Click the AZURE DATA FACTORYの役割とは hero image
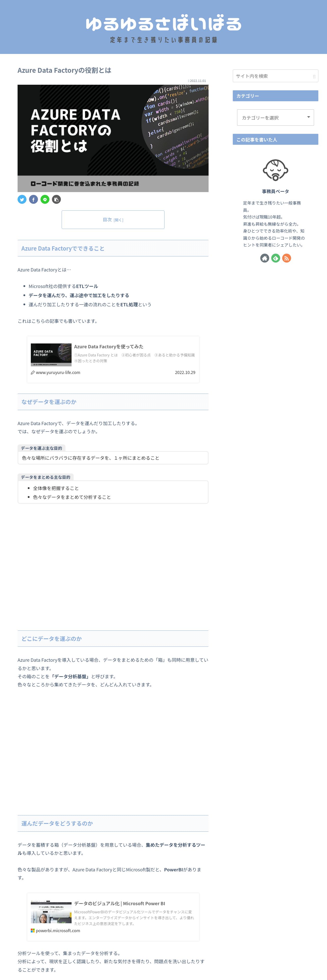The height and width of the screenshot is (980, 327). (x=113, y=138)
